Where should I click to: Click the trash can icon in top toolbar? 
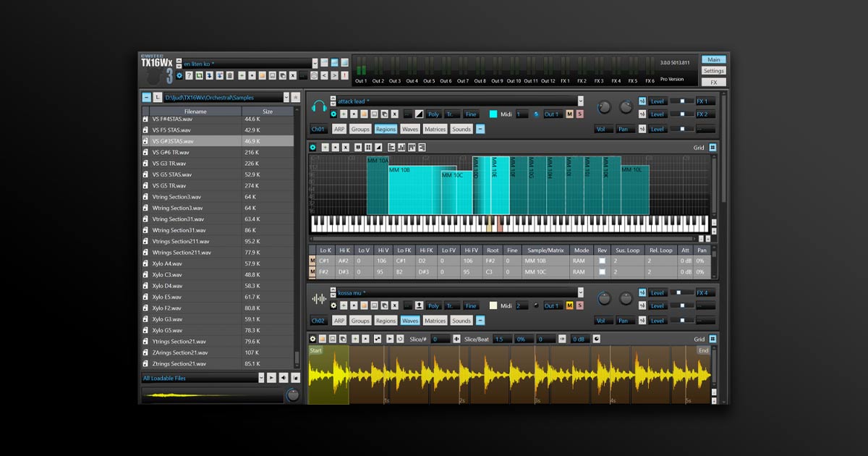(229, 75)
